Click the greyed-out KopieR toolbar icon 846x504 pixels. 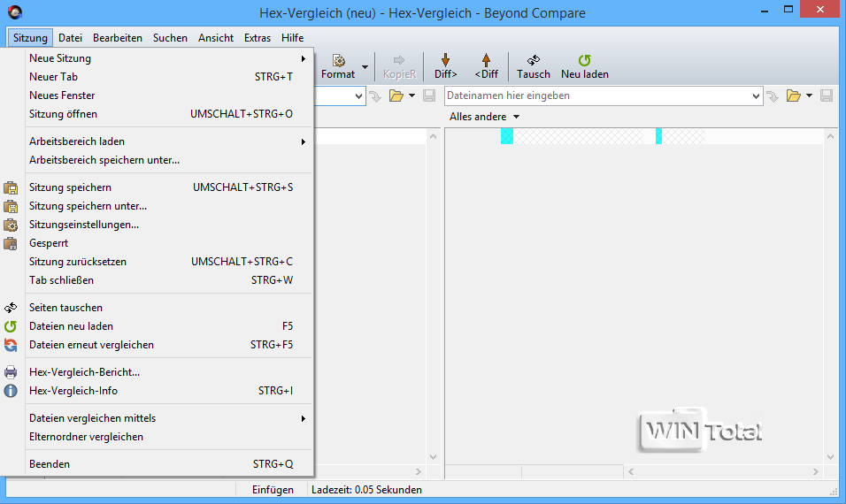point(399,60)
